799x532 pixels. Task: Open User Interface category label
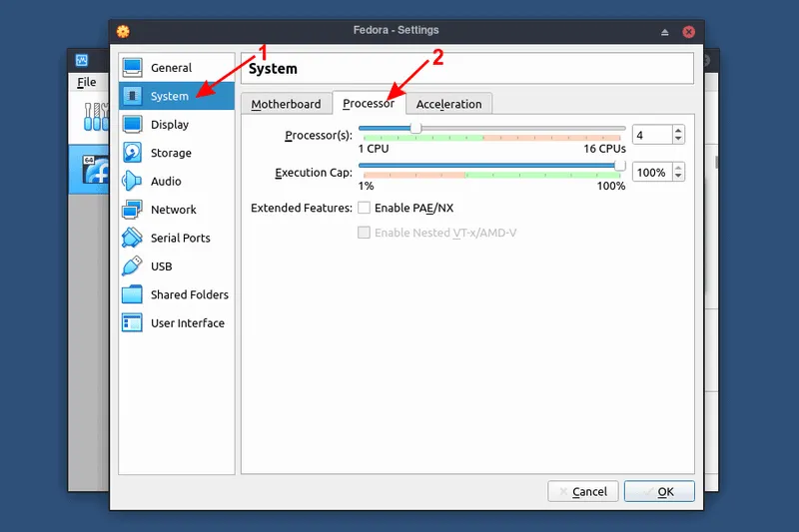(x=188, y=322)
